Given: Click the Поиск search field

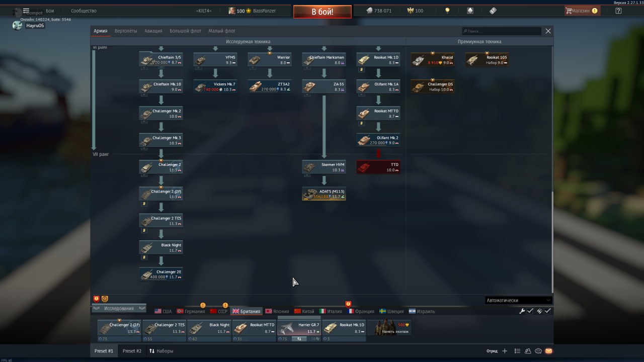Looking at the screenshot, I should pyautogui.click(x=502, y=31).
